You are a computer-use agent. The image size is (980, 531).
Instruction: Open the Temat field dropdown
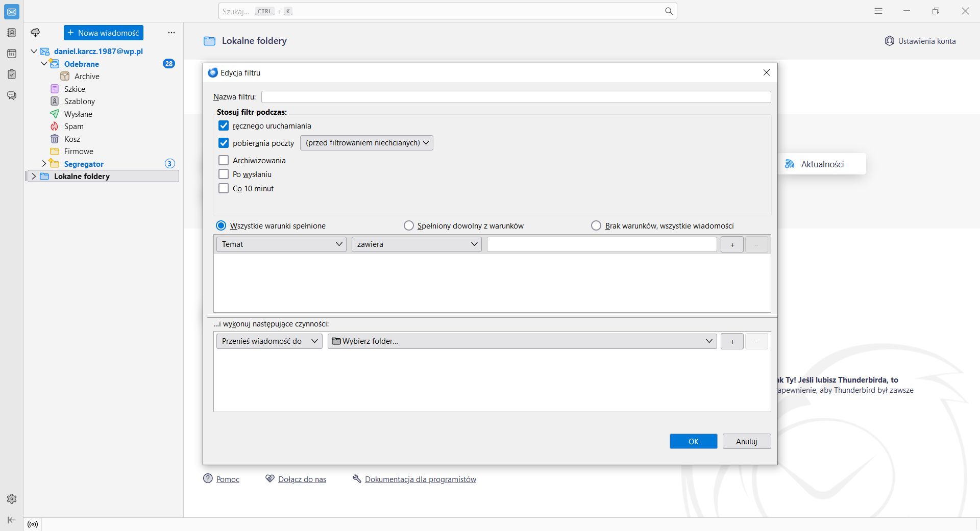(x=281, y=244)
